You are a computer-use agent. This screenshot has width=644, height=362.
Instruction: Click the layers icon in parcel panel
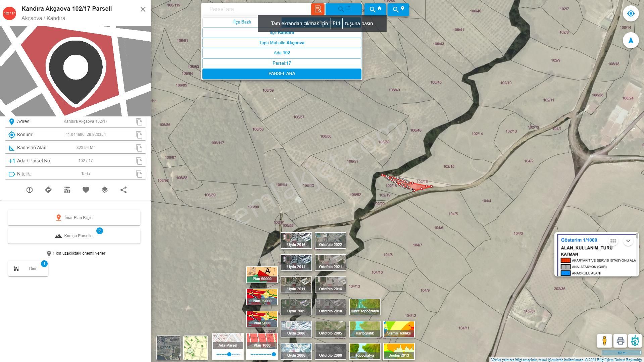point(105,190)
